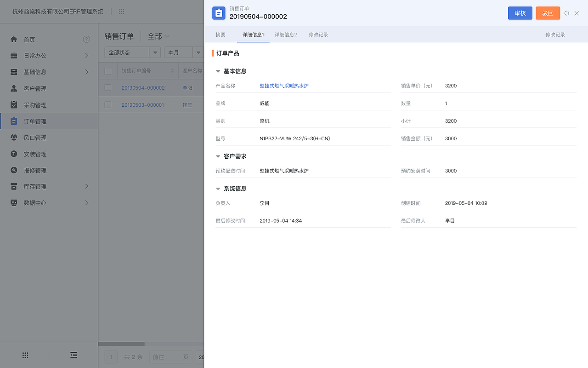
Task: Open the app grid icon in the top bar
Action: 121,11
